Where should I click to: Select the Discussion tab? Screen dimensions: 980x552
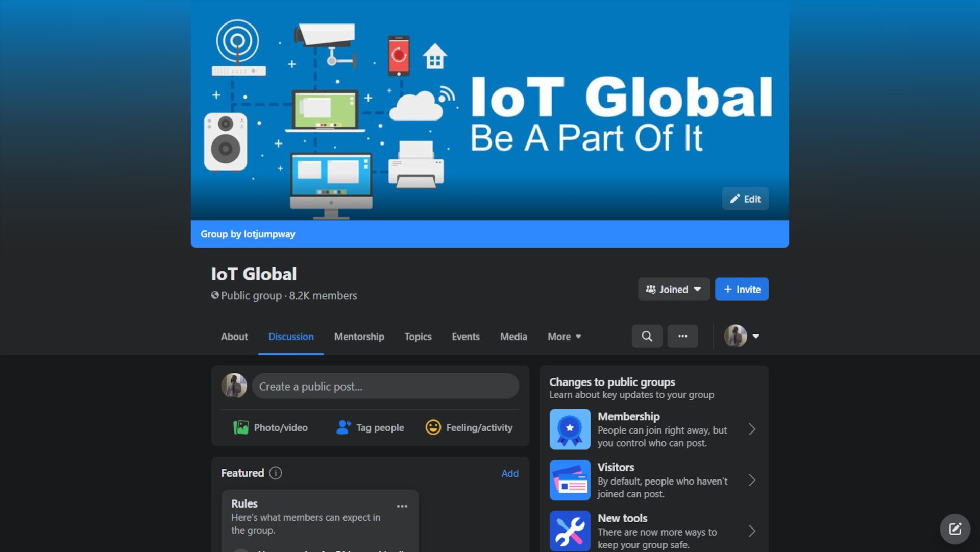(x=291, y=337)
